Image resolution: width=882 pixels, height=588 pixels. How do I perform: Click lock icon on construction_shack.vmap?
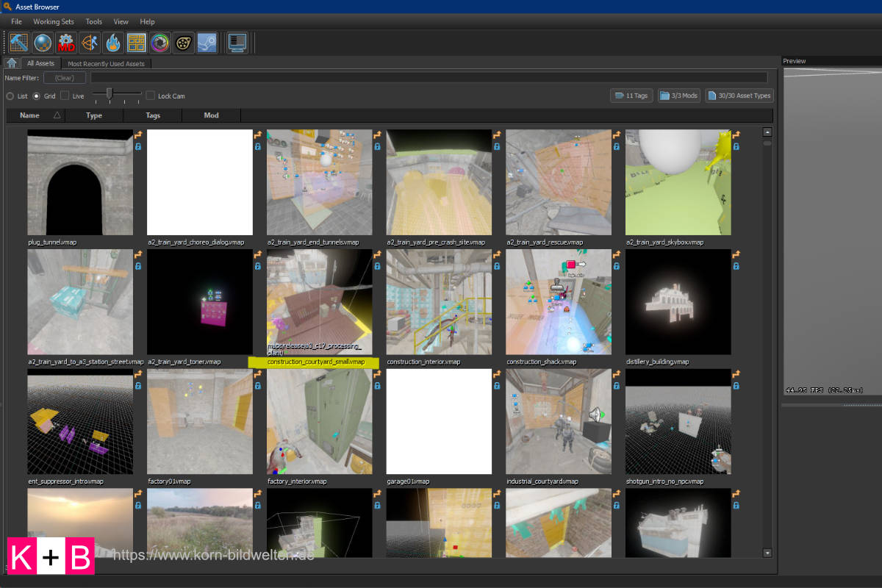[617, 266]
